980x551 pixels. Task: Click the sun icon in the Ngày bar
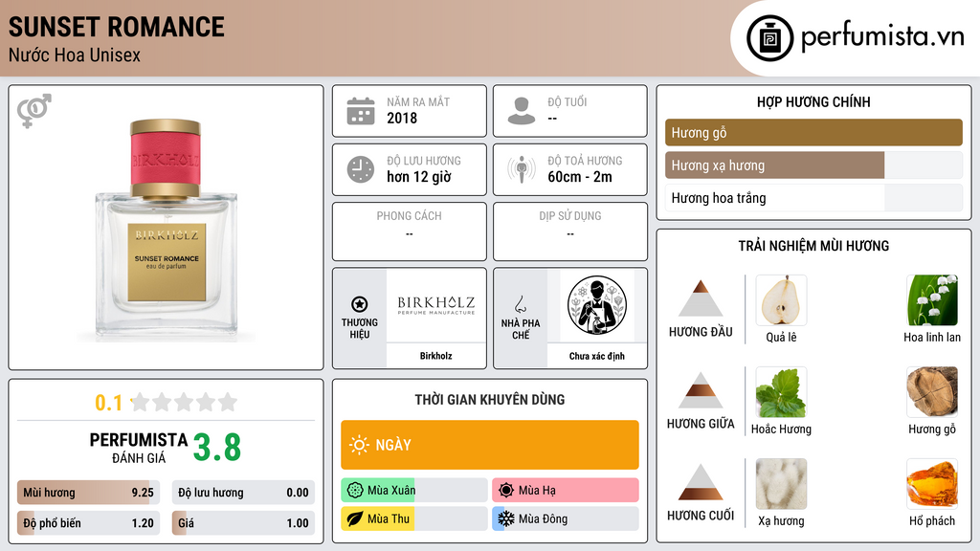(360, 445)
